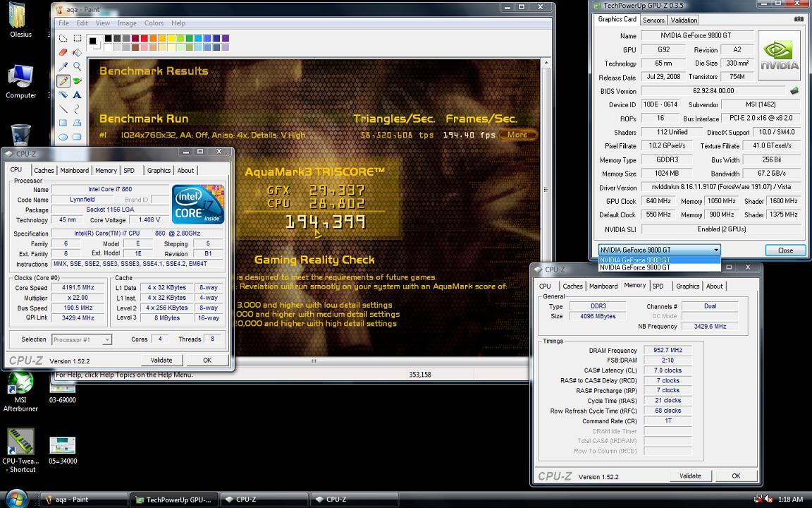Open the 05=34000 desktop file
Screen dimensions: 812x508
[63, 450]
